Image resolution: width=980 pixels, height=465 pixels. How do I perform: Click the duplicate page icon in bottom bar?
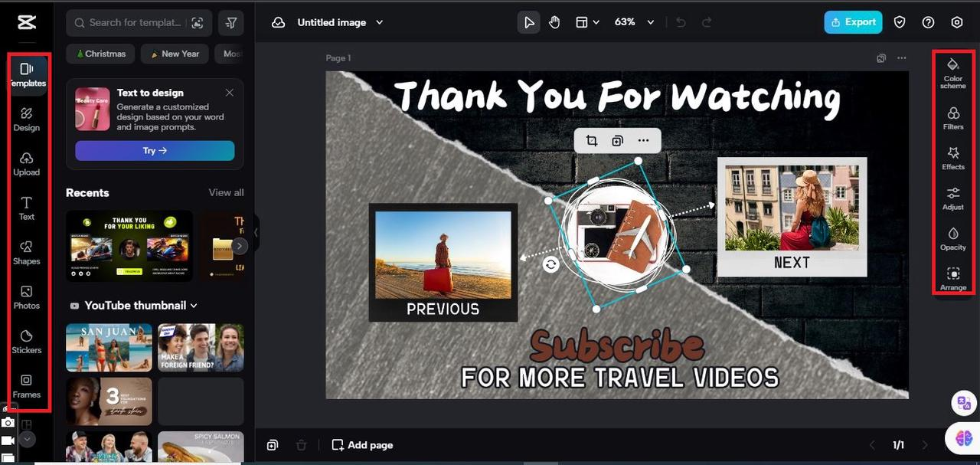click(x=273, y=445)
